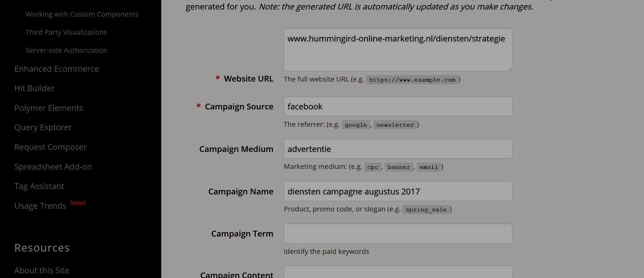Viewport: 644px width, 278px height.
Task: Focus the Campaign Source field containing facebook
Action: (397, 106)
